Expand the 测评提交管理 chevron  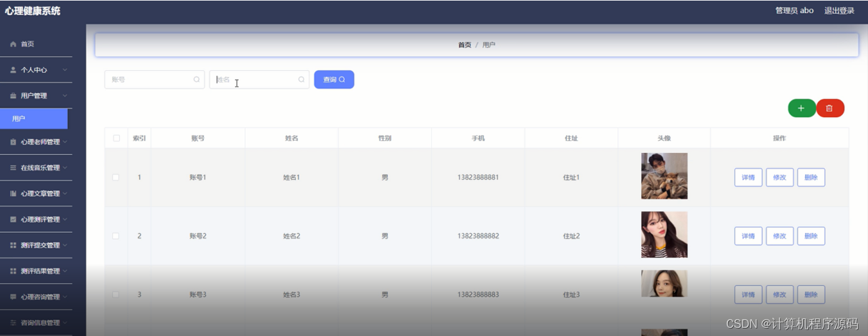[64, 245]
